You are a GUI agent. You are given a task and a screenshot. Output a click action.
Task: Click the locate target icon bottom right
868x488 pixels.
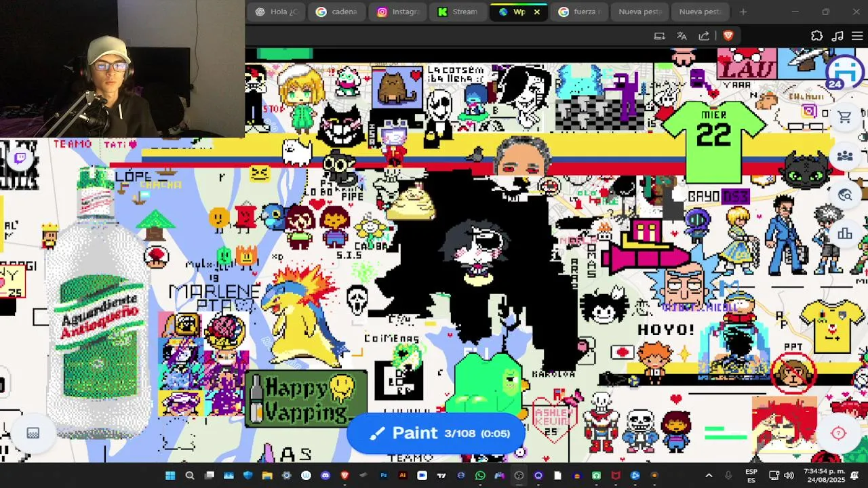[x=839, y=434]
